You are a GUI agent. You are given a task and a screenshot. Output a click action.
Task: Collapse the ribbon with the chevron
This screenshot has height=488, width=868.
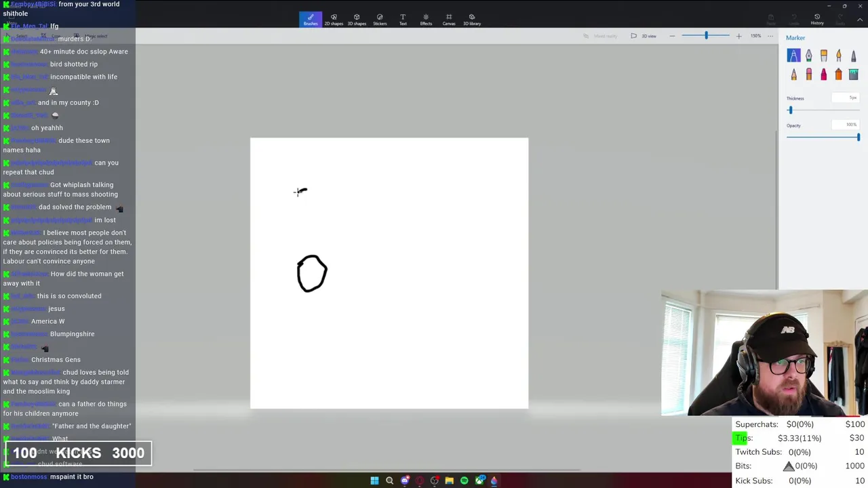pos(860,20)
